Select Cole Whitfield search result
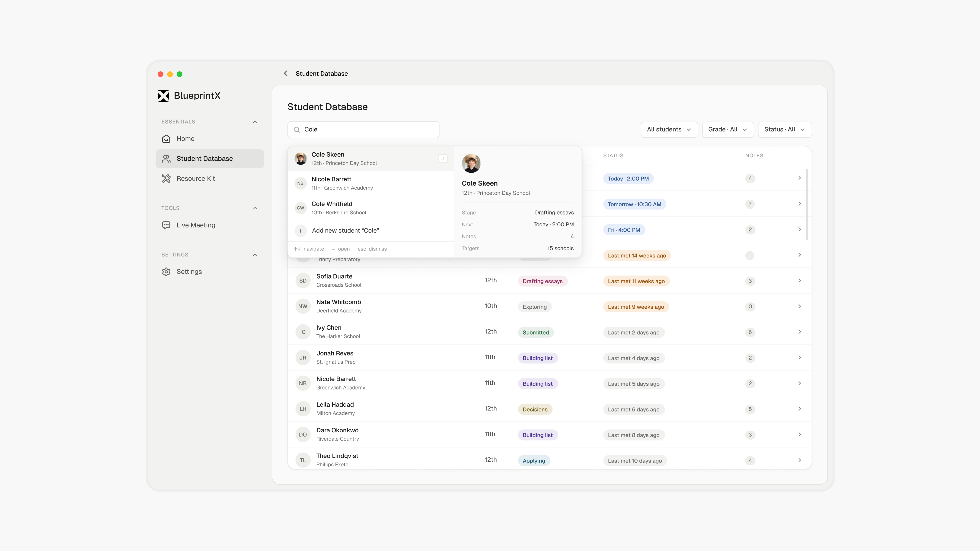Image resolution: width=980 pixels, height=551 pixels. (371, 208)
